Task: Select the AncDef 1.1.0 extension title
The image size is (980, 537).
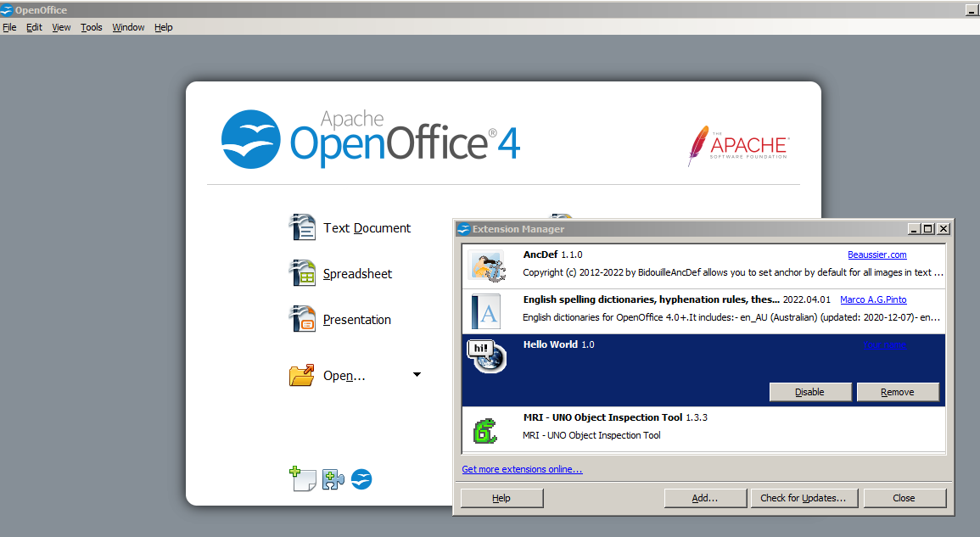Action: (552, 255)
